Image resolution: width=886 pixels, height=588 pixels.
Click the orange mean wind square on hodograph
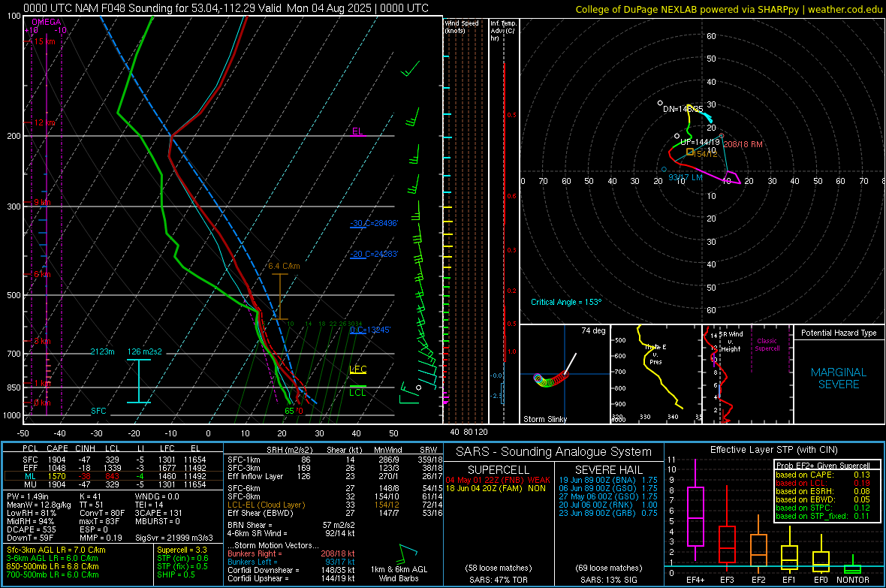(x=690, y=152)
